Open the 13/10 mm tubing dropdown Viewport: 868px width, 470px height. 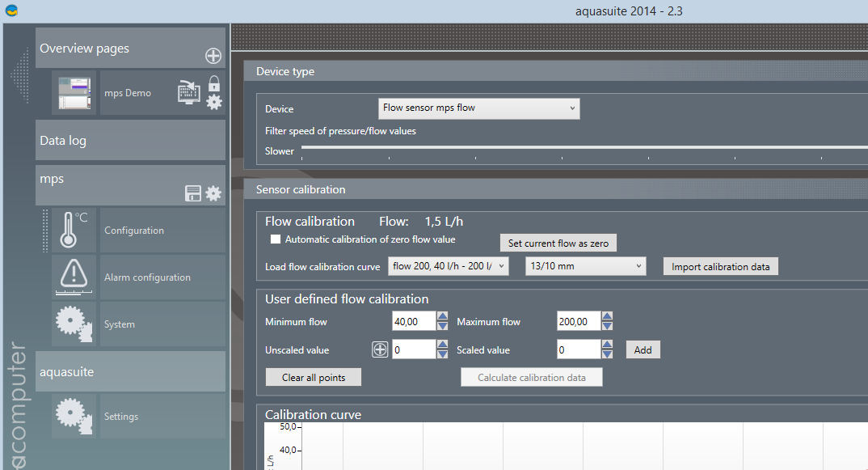[x=586, y=266]
